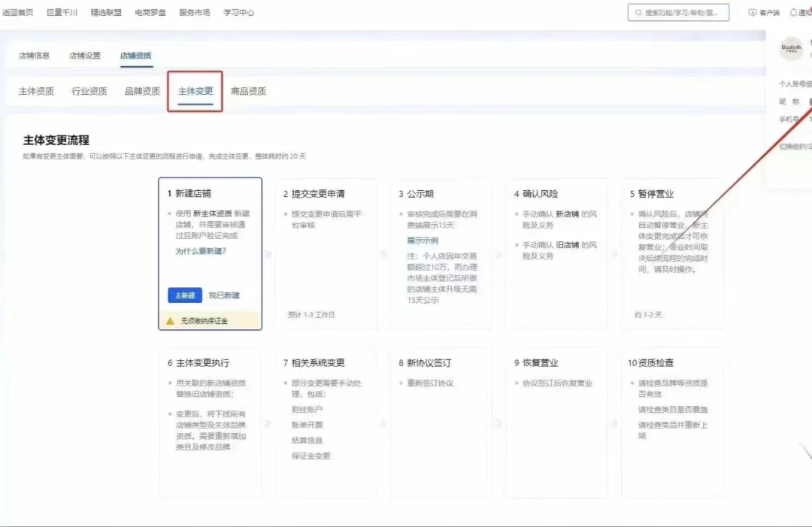Click Elizabeth's profile avatar
The width and height of the screenshot is (812, 527).
pyautogui.click(x=791, y=48)
